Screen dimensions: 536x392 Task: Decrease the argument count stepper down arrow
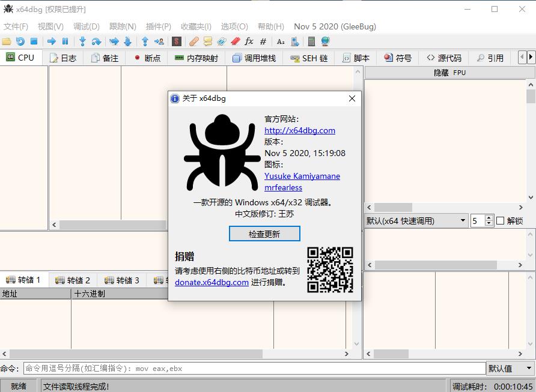coord(489,224)
